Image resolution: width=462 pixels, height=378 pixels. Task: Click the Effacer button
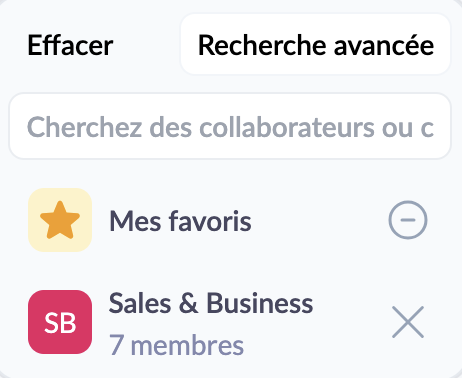tap(70, 45)
